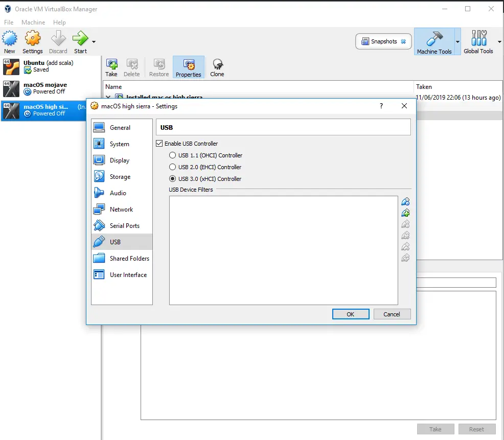Expand the Global Tools dropdown arrow
The image size is (504, 440).
(499, 42)
